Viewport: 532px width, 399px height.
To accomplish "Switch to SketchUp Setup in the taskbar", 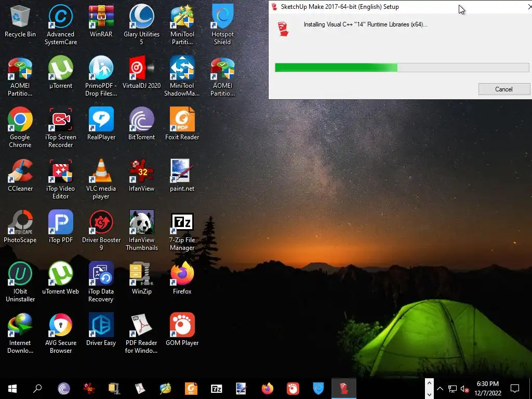I will [x=344, y=389].
